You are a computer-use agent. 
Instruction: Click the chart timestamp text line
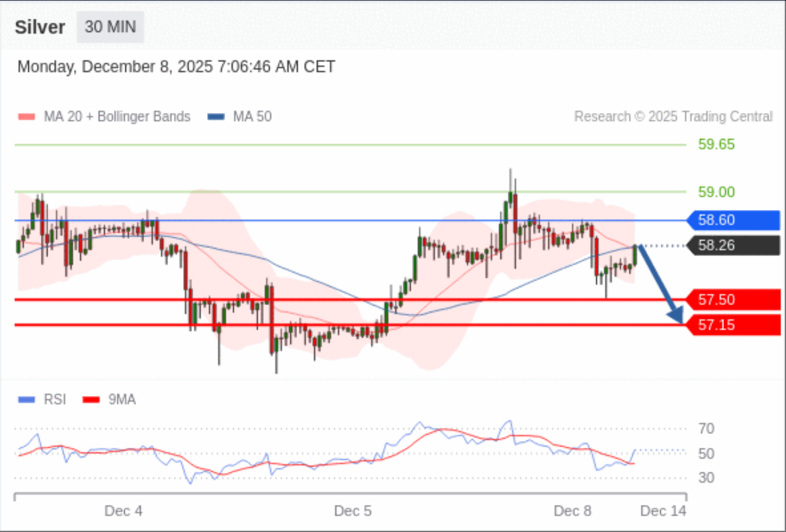(176, 67)
